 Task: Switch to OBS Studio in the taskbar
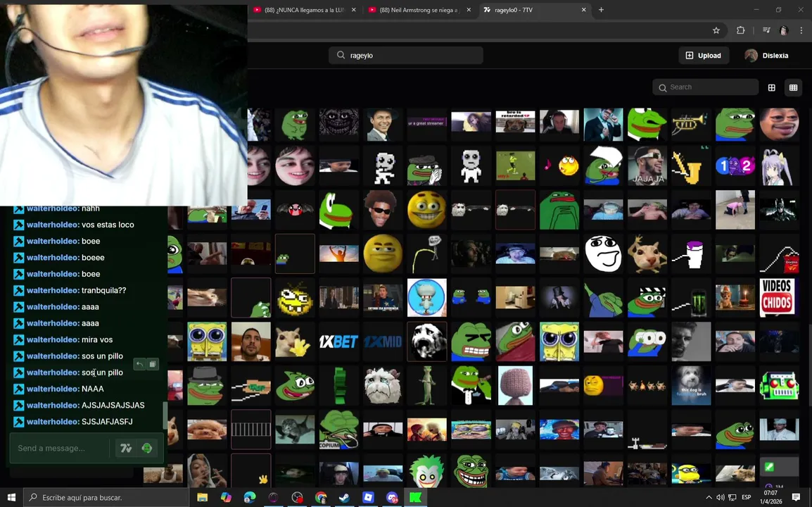(x=297, y=497)
